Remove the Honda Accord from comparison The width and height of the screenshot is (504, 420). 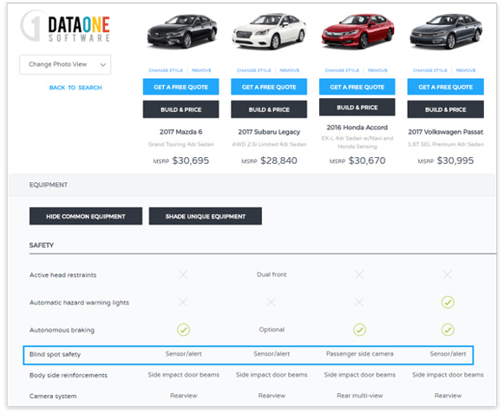(377, 70)
